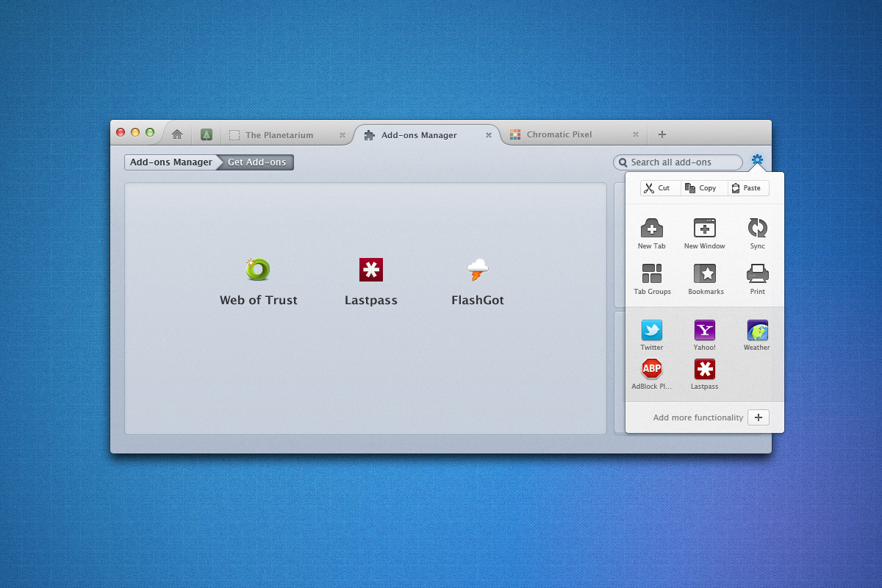The height and width of the screenshot is (588, 882).
Task: Click the Print icon
Action: pos(757,274)
